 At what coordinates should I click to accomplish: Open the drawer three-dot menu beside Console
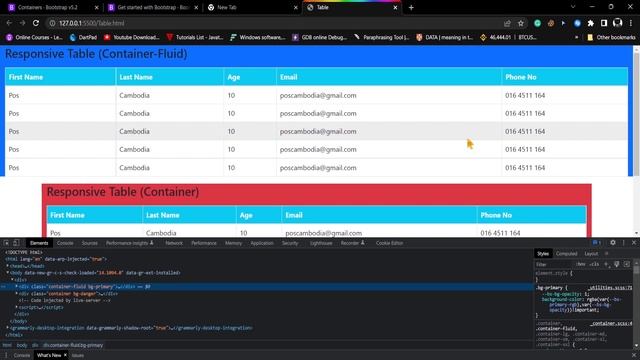(x=6, y=355)
